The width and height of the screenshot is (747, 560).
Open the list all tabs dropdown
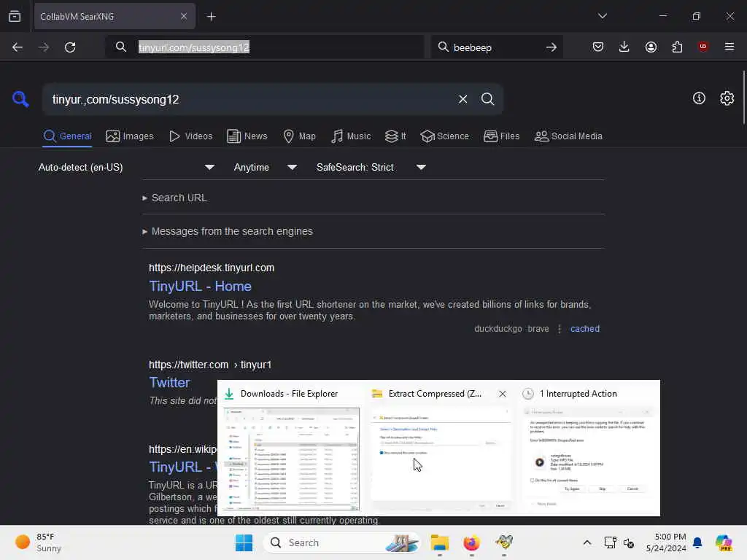602,16
